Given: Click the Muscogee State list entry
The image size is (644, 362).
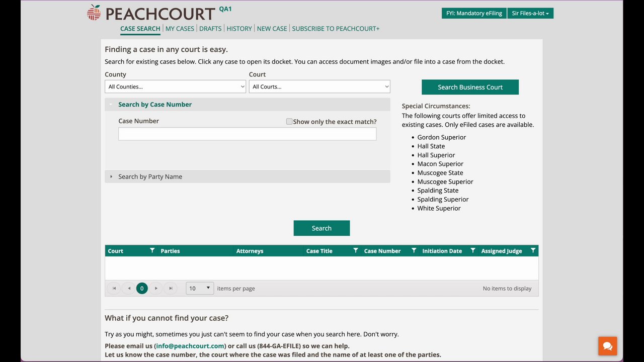Looking at the screenshot, I should click(x=440, y=173).
